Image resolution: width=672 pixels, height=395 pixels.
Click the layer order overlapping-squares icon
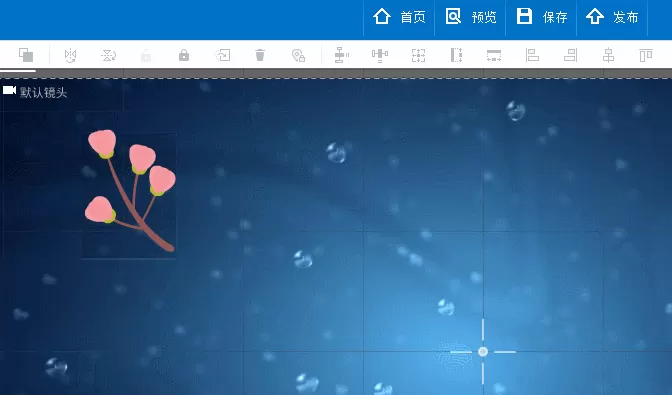pyautogui.click(x=26, y=55)
